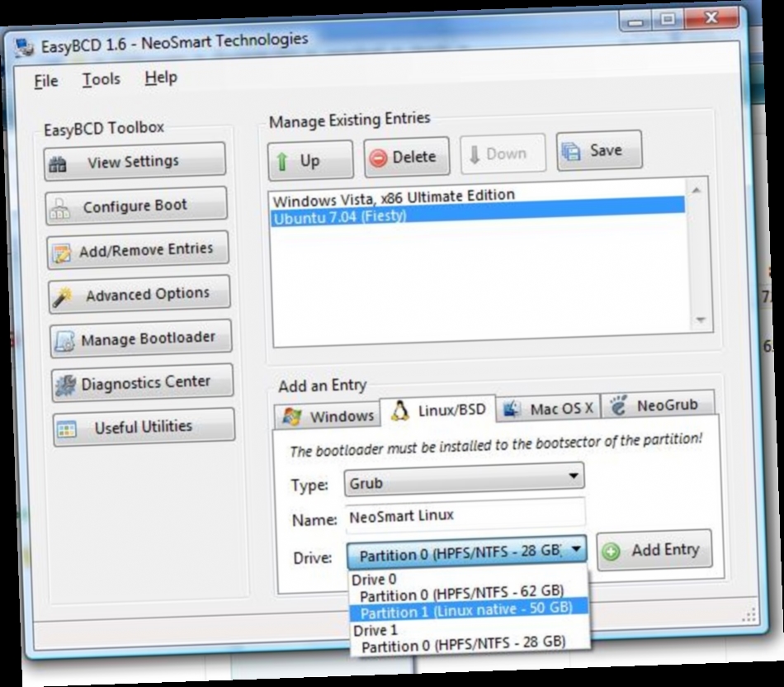
Task: Open the View Settings panel
Action: [x=135, y=162]
